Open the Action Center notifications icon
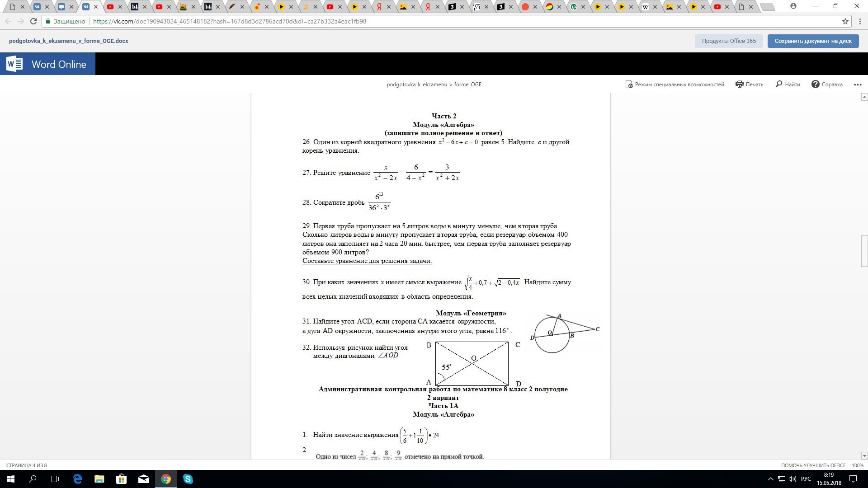The width and height of the screenshot is (868, 488). tap(854, 479)
